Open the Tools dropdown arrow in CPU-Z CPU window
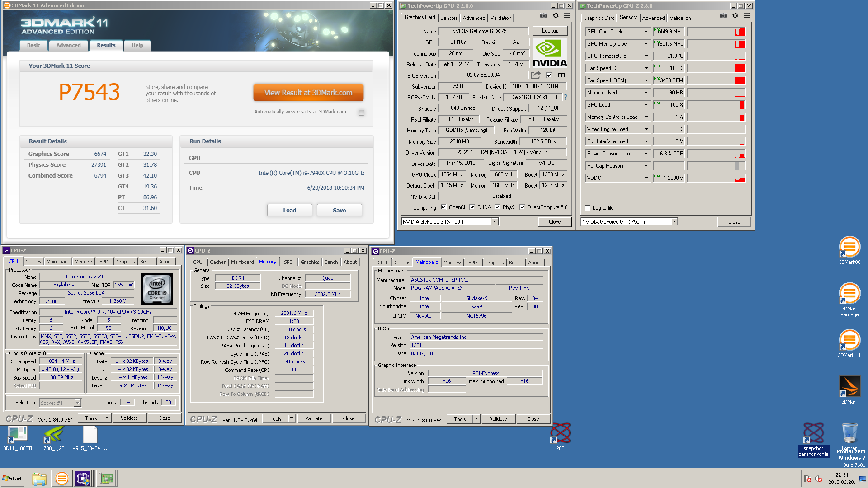868x488 pixels. click(x=107, y=418)
